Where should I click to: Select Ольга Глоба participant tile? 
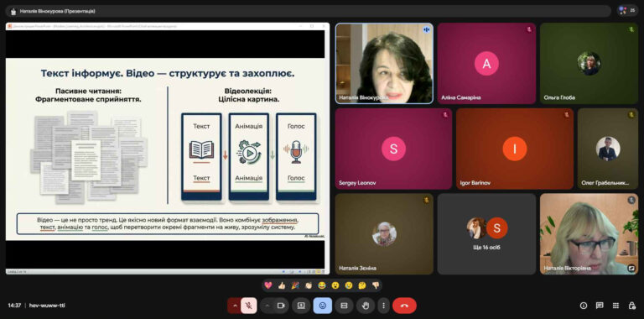(589, 63)
